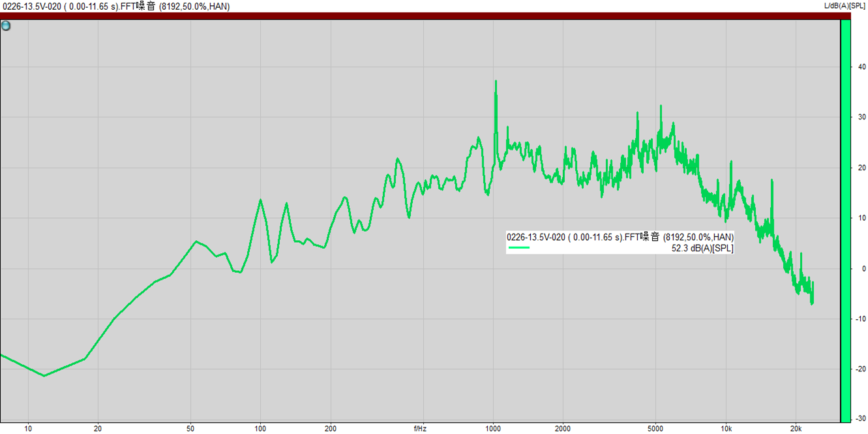Click the 5000 frequency axis tick label
The image size is (868, 434).
655,429
